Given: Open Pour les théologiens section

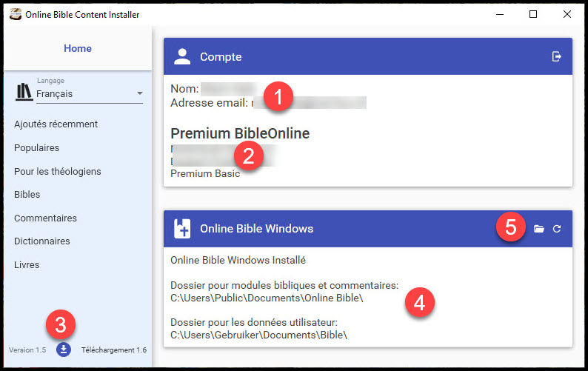Looking at the screenshot, I should click(58, 172).
